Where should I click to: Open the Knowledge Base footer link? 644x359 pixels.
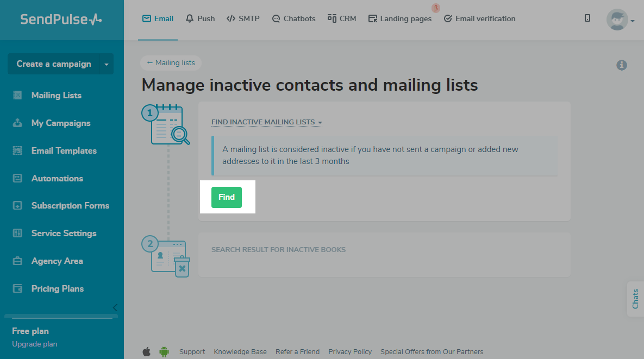tap(240, 351)
